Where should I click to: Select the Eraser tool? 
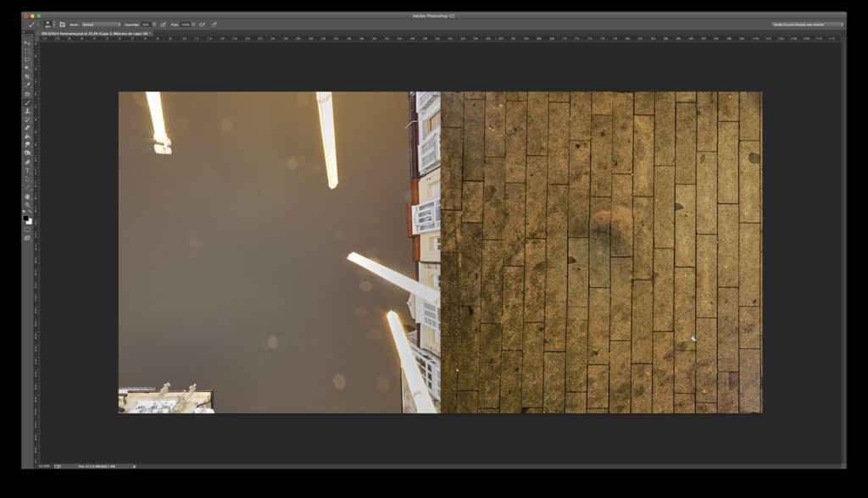[27, 128]
